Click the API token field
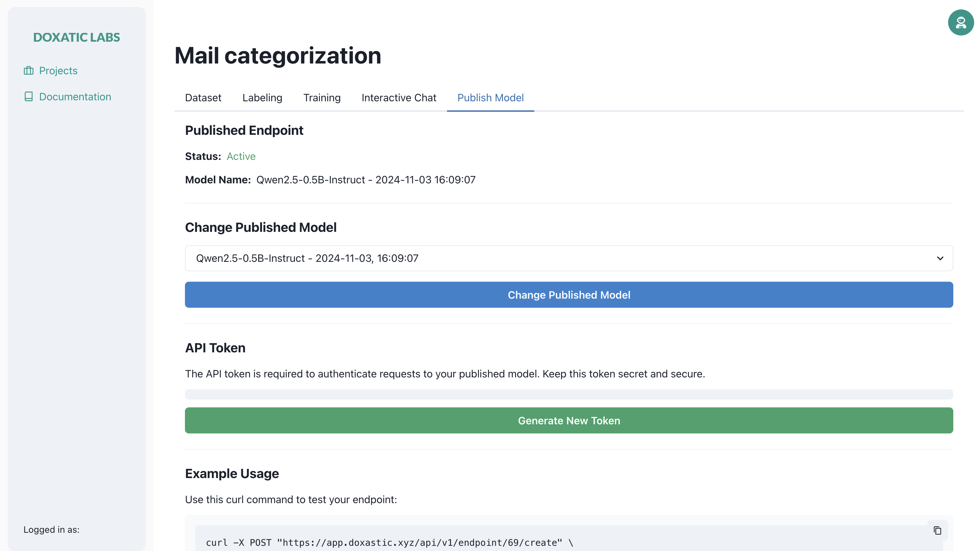Image resolution: width=980 pixels, height=551 pixels. point(569,394)
